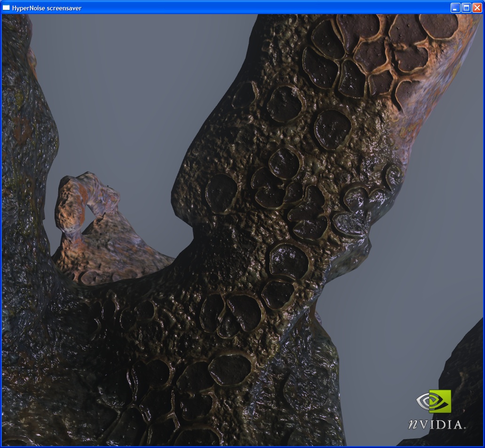Screen dimensions: 485x448
Task: Click the window's bottom border edge
Action: pos(235,447)
